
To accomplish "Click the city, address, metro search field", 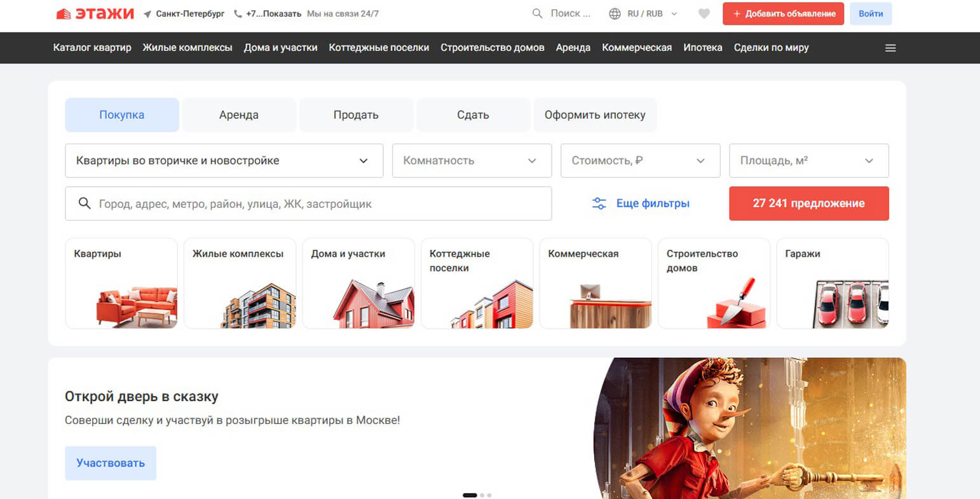I will [x=308, y=203].
